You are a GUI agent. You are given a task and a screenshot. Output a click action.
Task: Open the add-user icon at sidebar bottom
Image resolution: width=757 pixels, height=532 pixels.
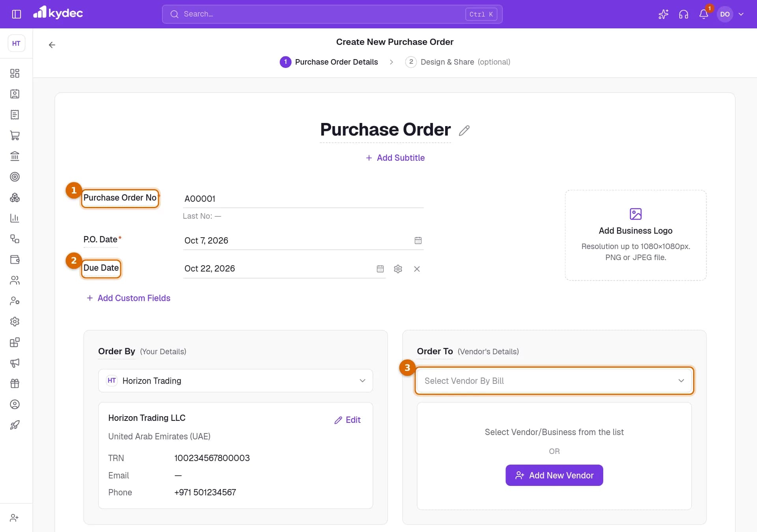15,518
